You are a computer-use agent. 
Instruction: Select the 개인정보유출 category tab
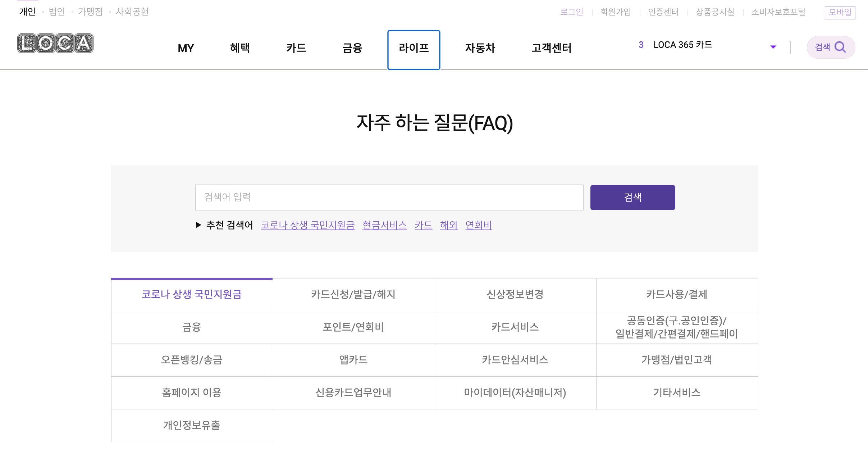pyautogui.click(x=192, y=425)
